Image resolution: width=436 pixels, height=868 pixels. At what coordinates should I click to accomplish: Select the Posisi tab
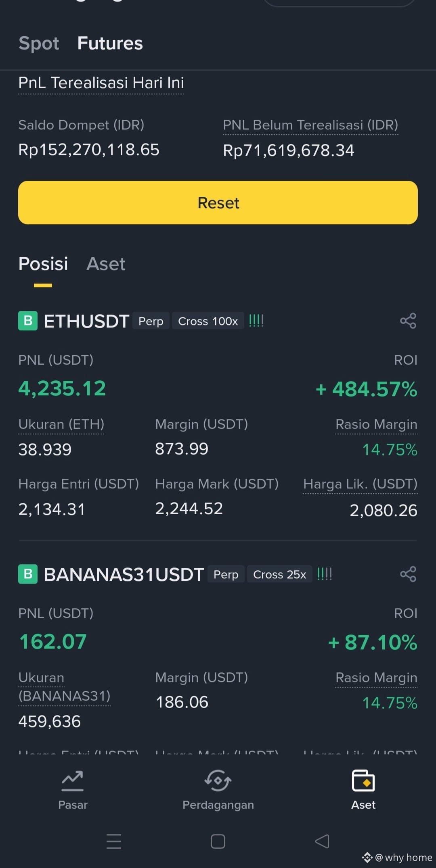43,264
